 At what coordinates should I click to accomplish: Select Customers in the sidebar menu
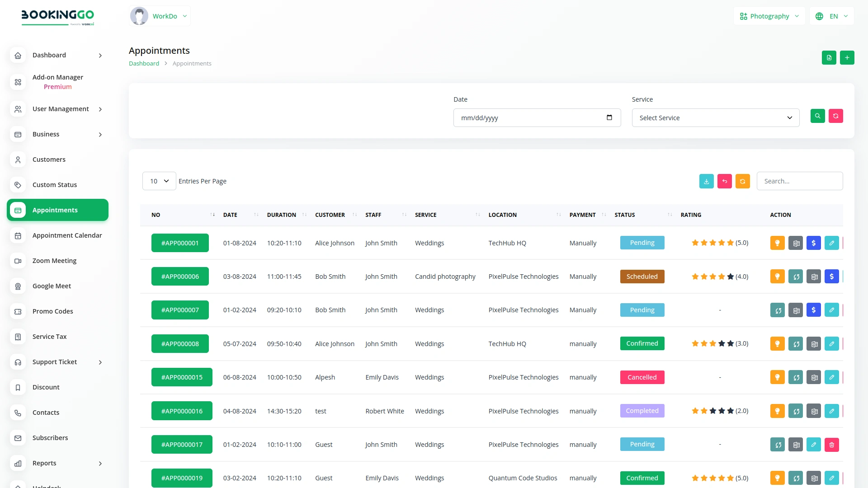(49, 160)
